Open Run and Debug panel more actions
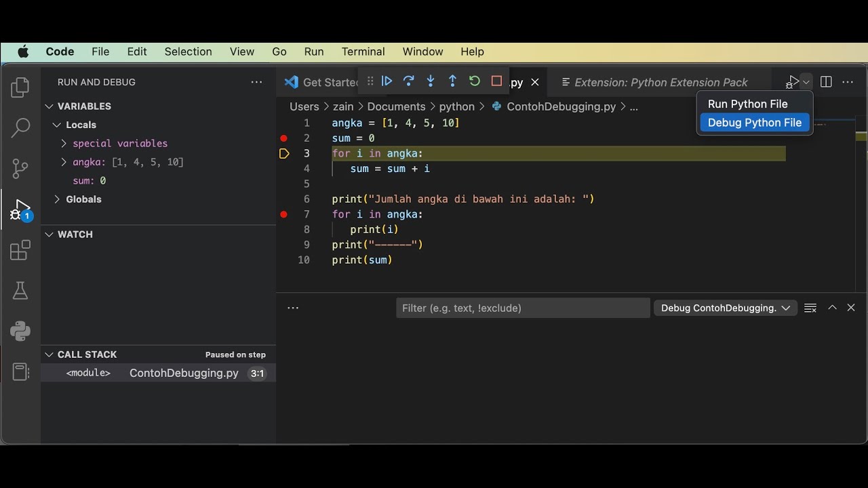 coord(256,82)
